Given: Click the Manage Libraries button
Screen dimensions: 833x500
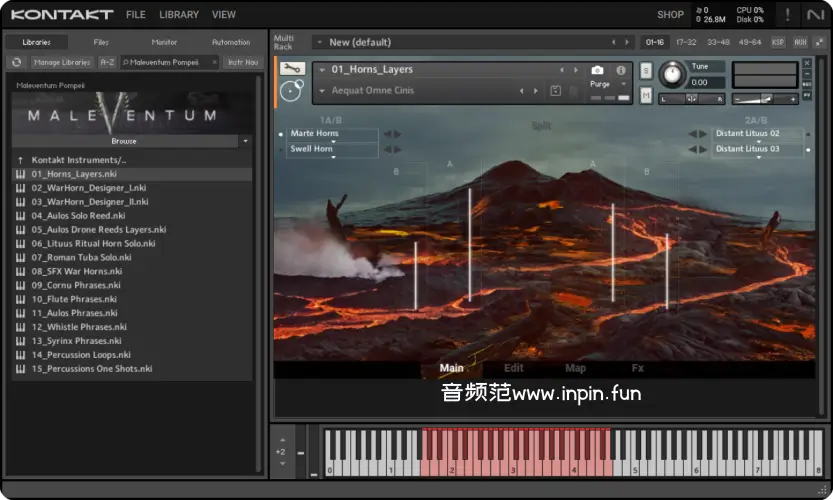Looking at the screenshot, I should pos(61,62).
